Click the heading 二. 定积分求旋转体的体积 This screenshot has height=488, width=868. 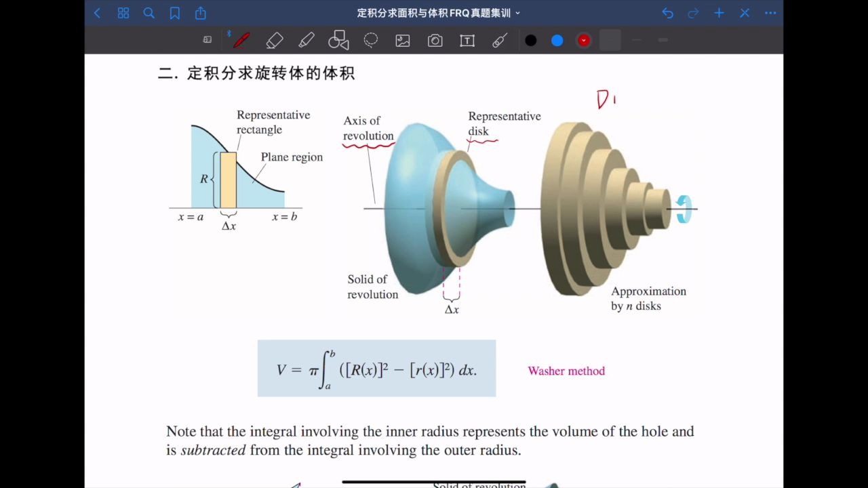point(256,73)
